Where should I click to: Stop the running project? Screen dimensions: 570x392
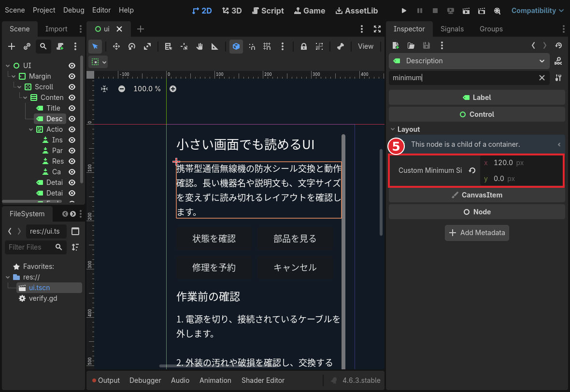click(x=435, y=11)
